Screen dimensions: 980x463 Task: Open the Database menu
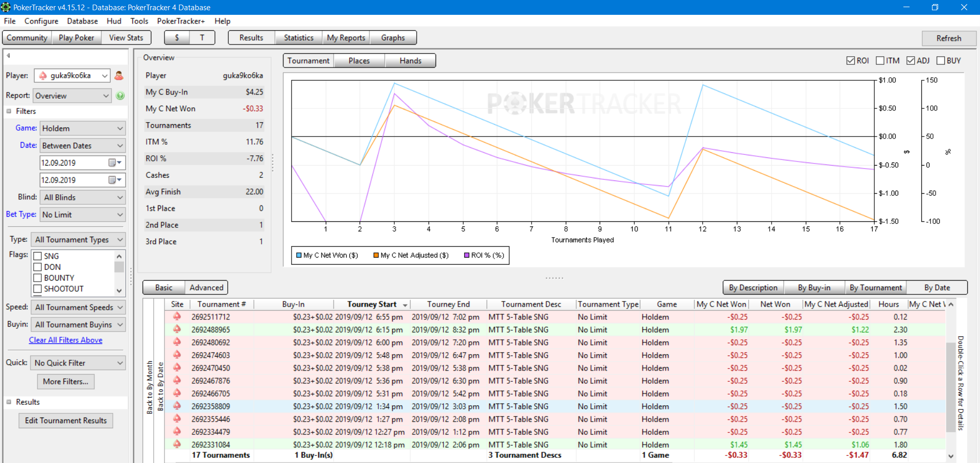[x=82, y=21]
